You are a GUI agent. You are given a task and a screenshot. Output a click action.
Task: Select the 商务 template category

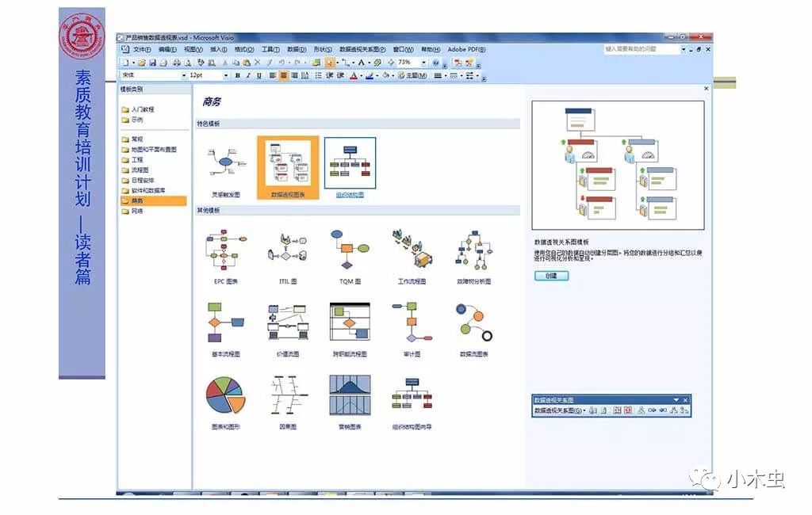153,200
